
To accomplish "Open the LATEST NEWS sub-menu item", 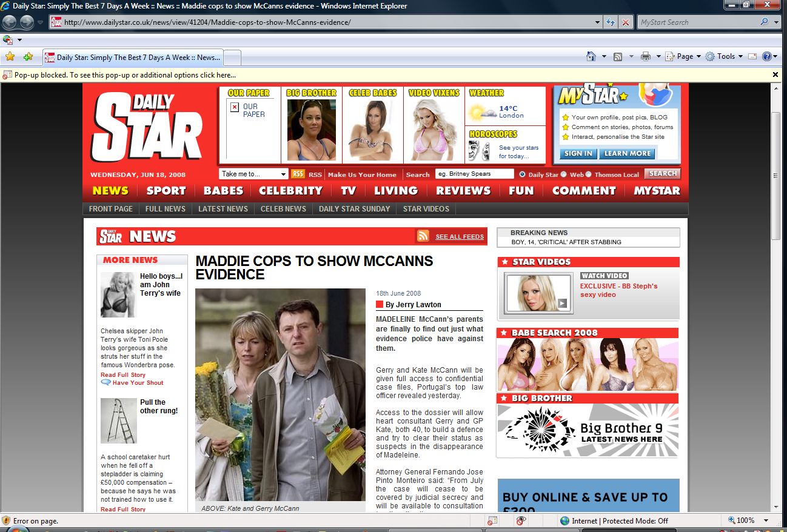I will click(x=223, y=208).
